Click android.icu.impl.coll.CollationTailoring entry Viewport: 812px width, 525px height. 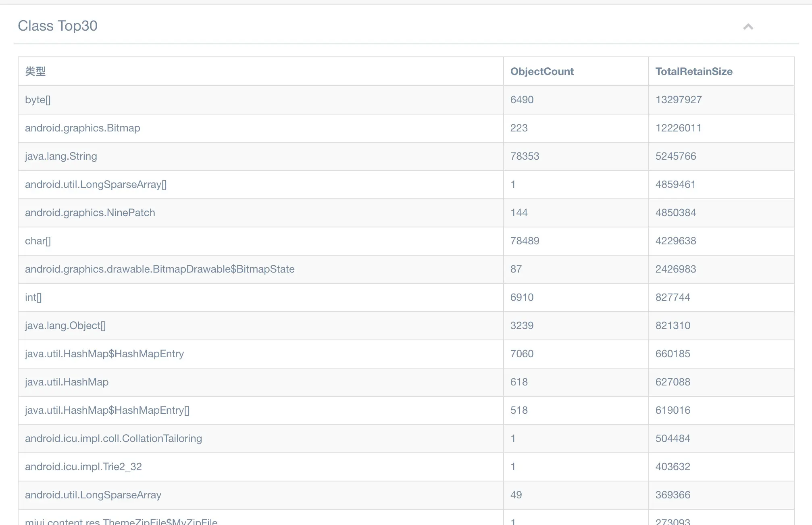113,438
